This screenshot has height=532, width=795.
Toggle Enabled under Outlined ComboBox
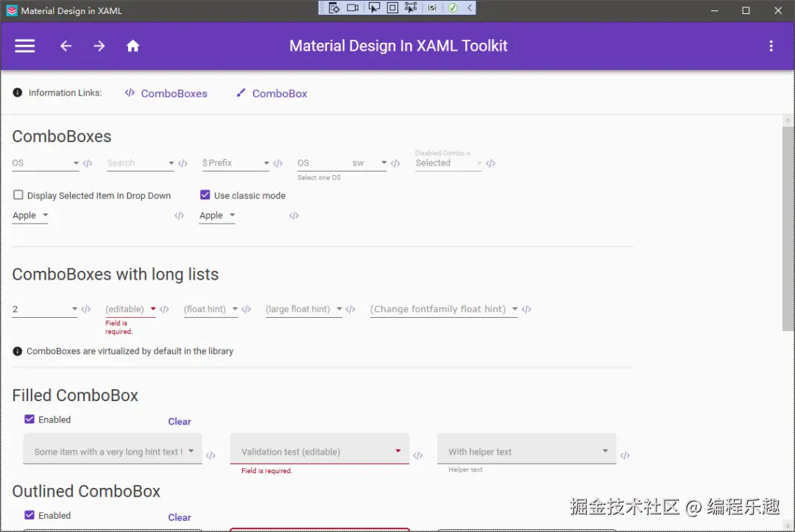pyautogui.click(x=29, y=515)
